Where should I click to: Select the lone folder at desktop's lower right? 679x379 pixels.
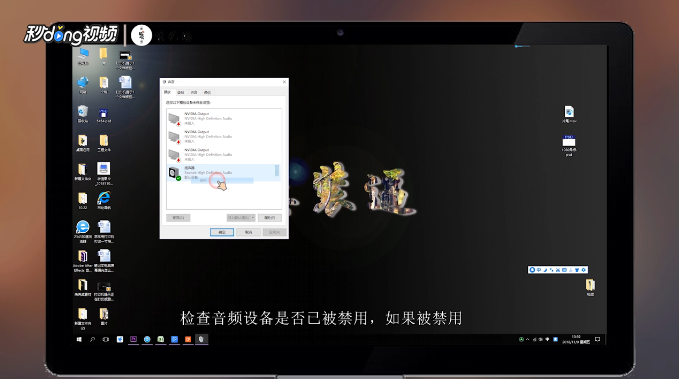pos(590,287)
